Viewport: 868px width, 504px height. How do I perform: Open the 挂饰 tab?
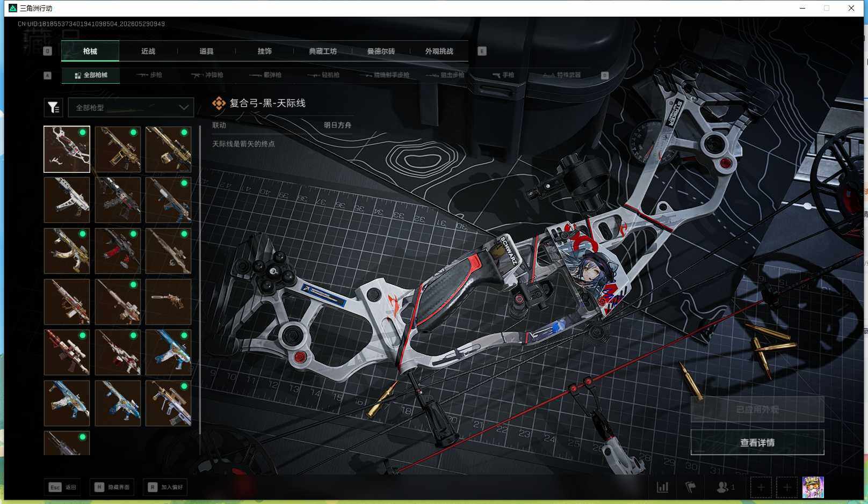(264, 52)
